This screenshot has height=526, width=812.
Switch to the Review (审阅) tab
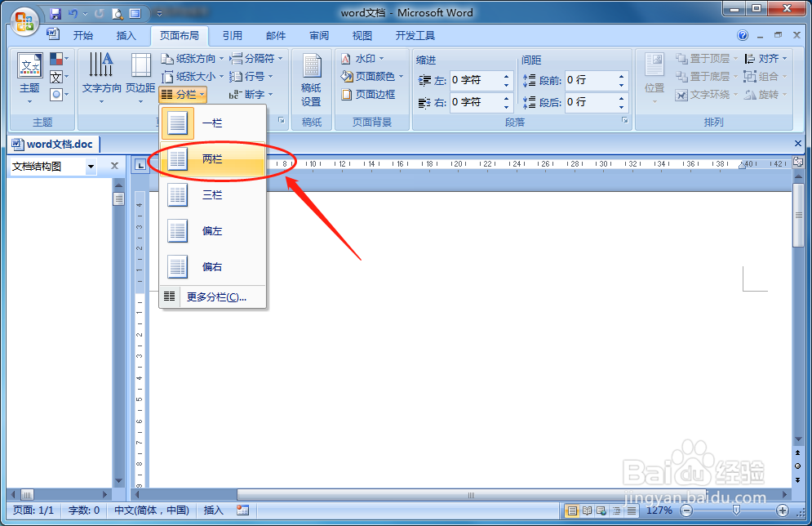(319, 36)
